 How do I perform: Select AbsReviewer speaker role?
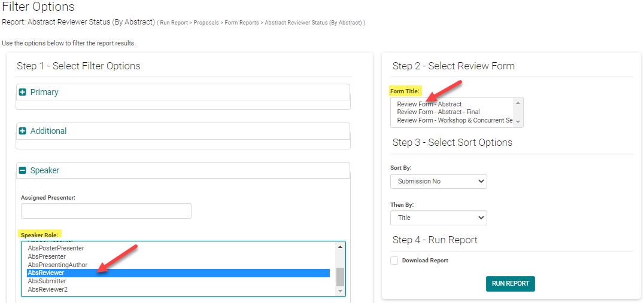click(178, 273)
